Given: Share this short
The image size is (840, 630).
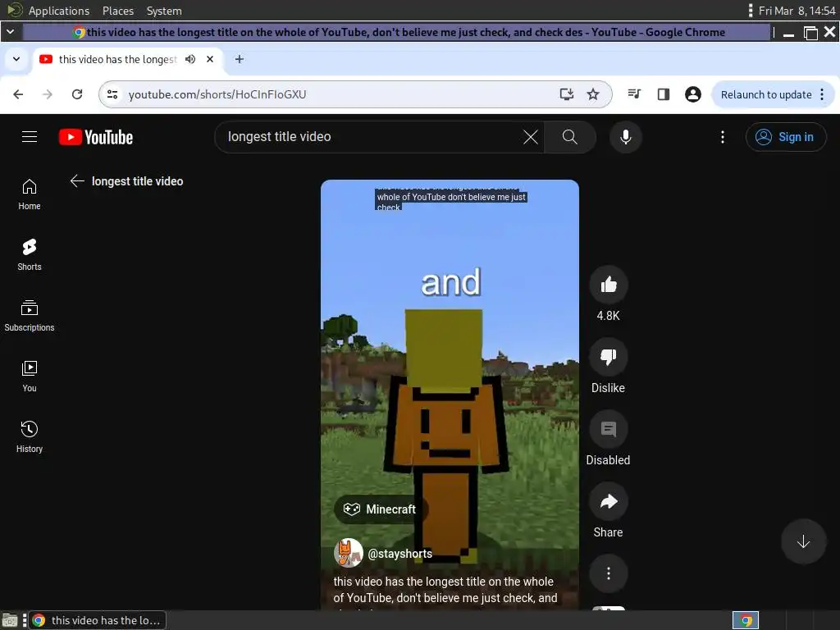Looking at the screenshot, I should pyautogui.click(x=609, y=501).
